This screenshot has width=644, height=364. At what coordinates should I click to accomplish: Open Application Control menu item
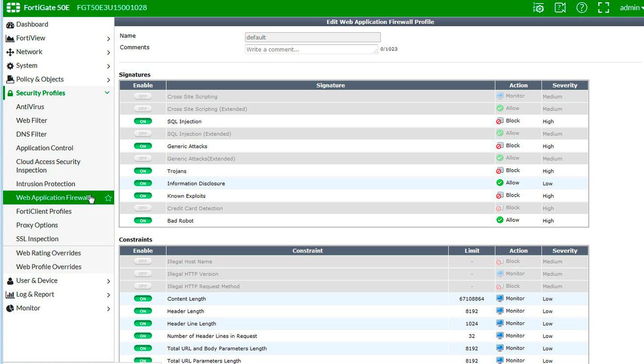pyautogui.click(x=45, y=148)
